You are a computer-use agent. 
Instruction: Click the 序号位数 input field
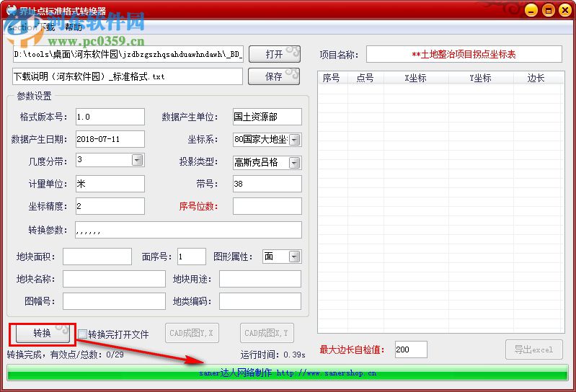pyautogui.click(x=267, y=206)
